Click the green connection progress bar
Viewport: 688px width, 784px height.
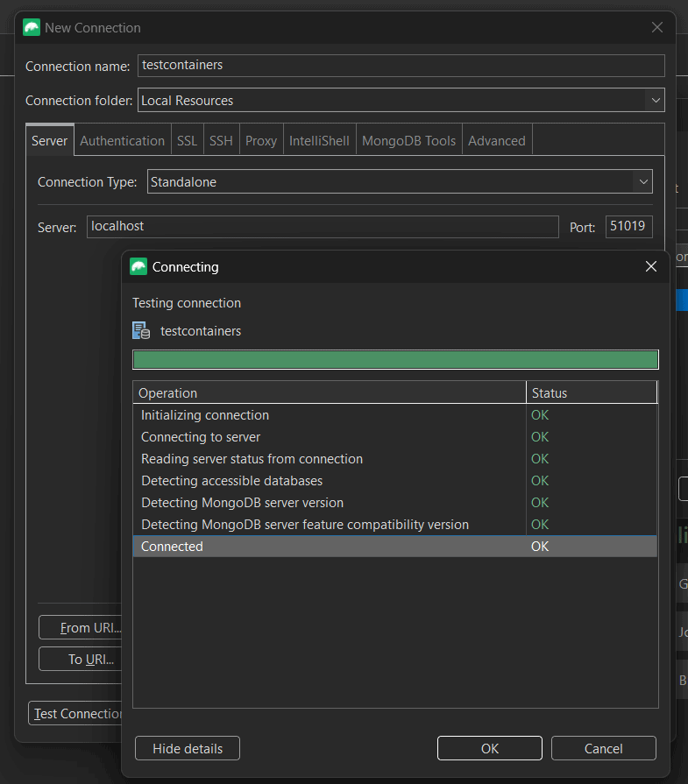click(395, 359)
